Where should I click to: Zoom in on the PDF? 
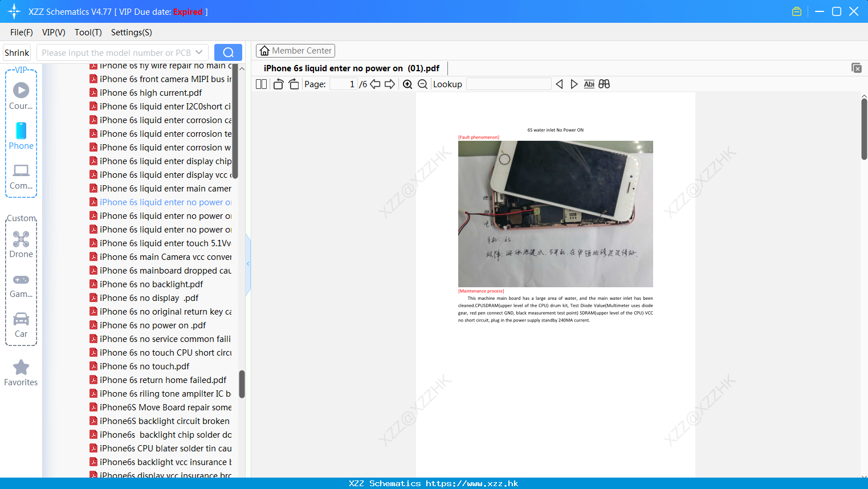407,84
